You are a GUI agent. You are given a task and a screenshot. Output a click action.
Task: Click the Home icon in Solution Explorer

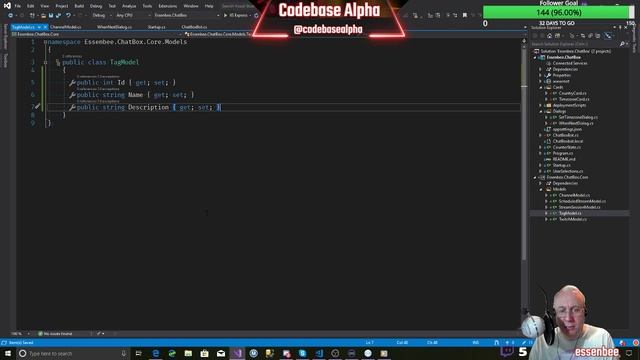point(549,36)
